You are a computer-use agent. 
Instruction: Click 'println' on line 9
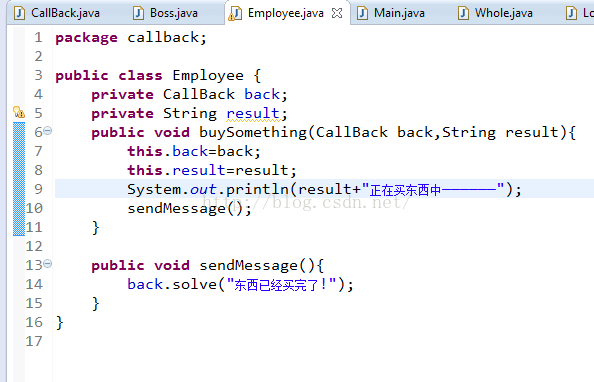(x=258, y=189)
